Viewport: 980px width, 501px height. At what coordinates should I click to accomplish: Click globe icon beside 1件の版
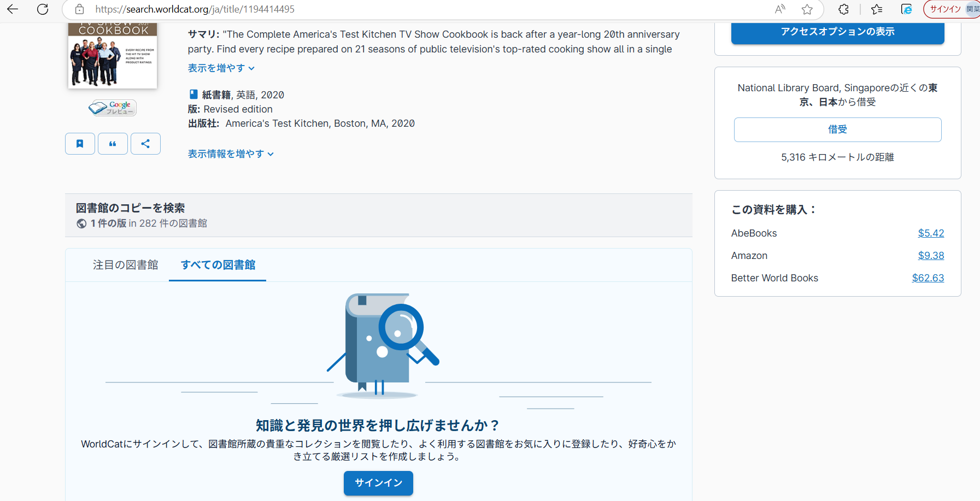81,223
